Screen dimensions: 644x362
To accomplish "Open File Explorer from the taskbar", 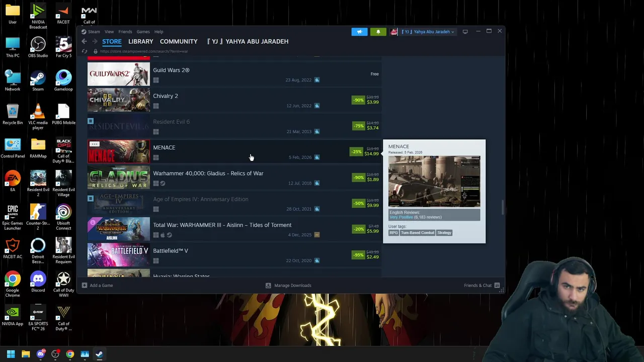I will pyautogui.click(x=26, y=354).
